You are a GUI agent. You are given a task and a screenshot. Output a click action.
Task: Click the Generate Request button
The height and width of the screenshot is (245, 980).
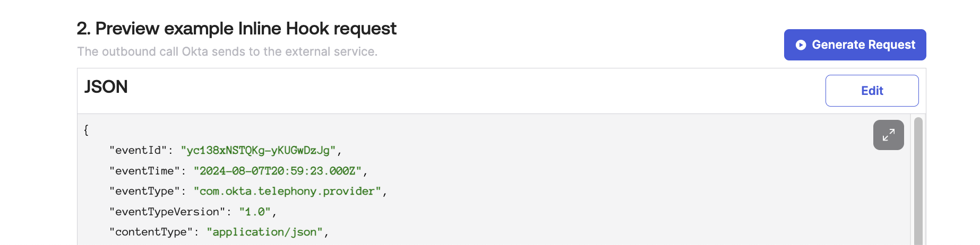[855, 45]
